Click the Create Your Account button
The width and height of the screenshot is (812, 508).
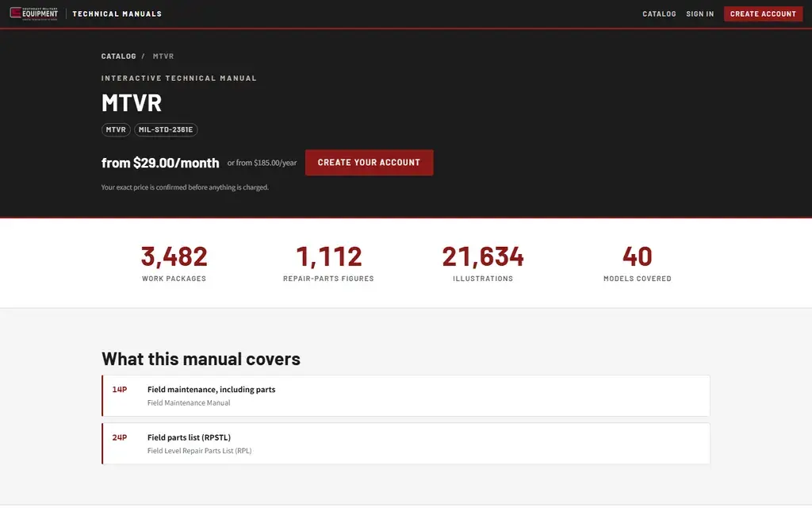click(x=370, y=162)
